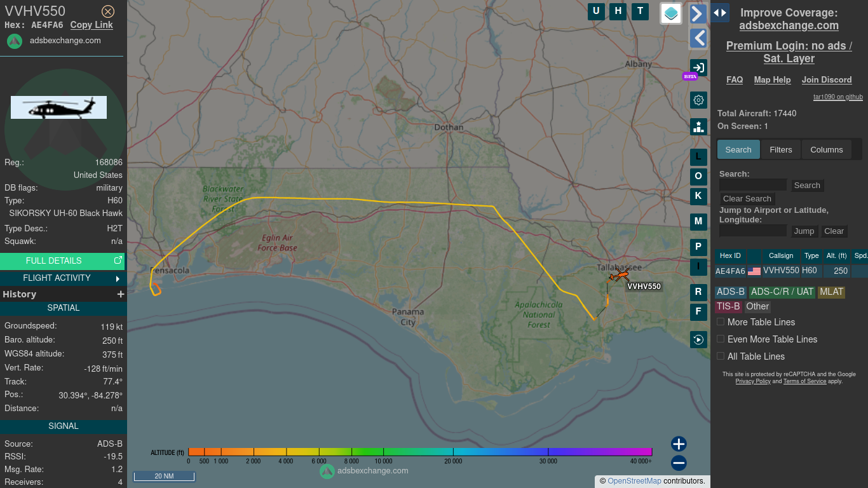Sort table by Callsign column

click(x=781, y=256)
